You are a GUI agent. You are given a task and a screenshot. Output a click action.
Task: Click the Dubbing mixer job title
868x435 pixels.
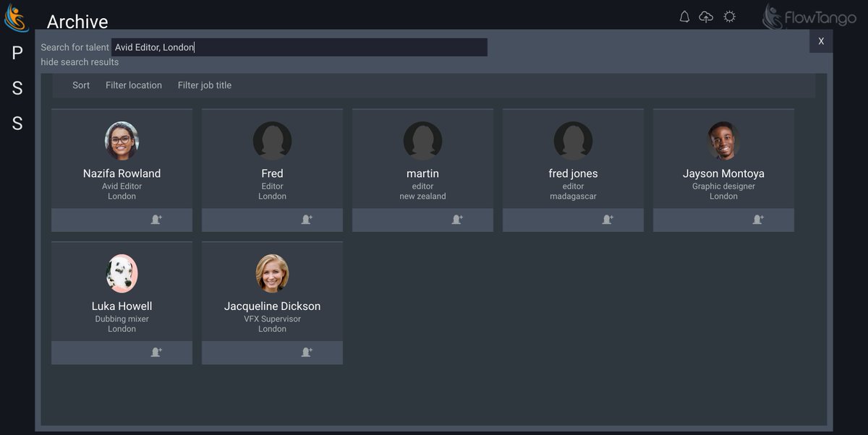(122, 319)
